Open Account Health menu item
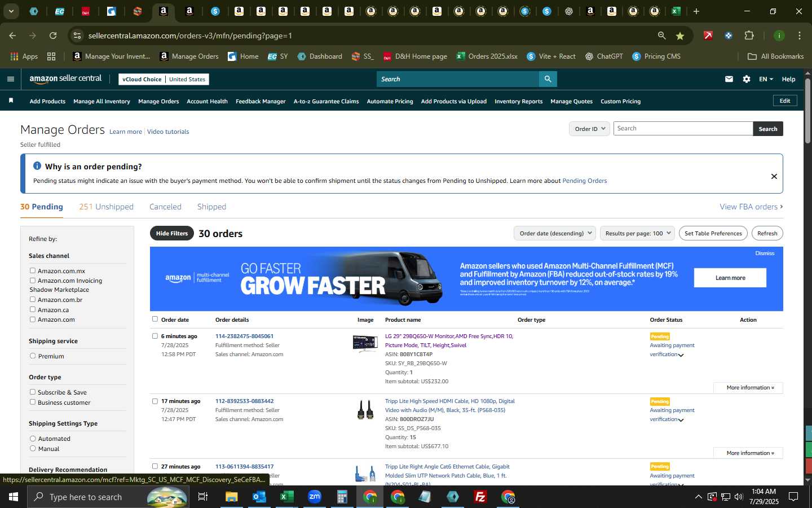This screenshot has height=508, width=812. click(x=207, y=102)
